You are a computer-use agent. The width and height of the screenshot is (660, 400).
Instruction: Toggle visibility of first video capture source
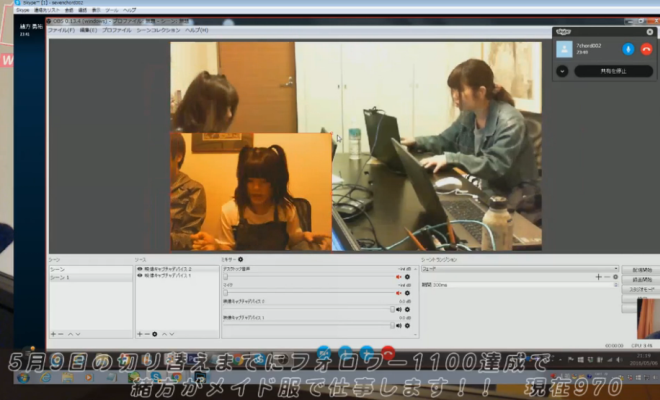click(x=139, y=268)
